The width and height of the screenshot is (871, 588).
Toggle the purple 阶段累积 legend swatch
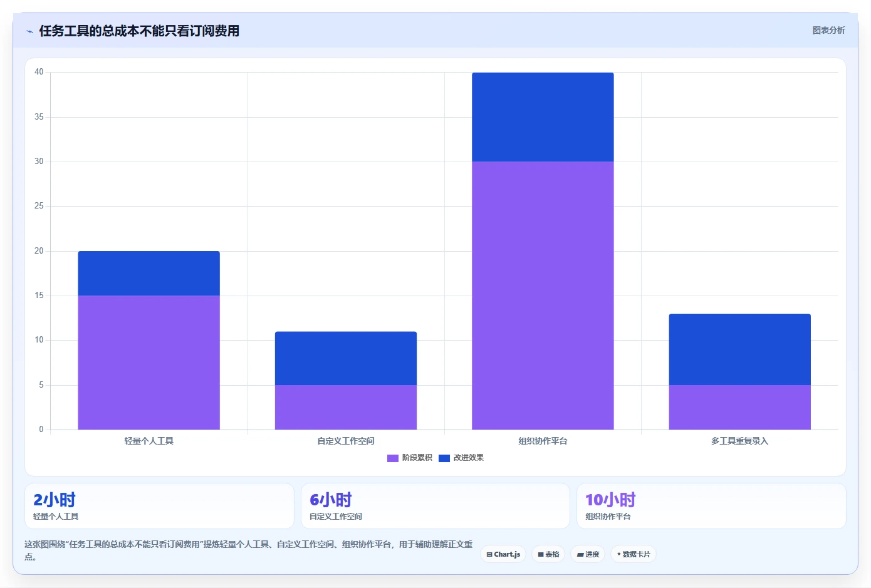(393, 458)
